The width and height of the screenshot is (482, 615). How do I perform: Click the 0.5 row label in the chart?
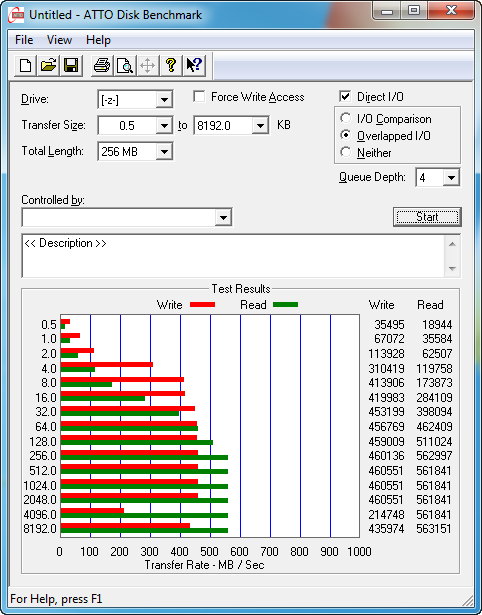(x=49, y=325)
